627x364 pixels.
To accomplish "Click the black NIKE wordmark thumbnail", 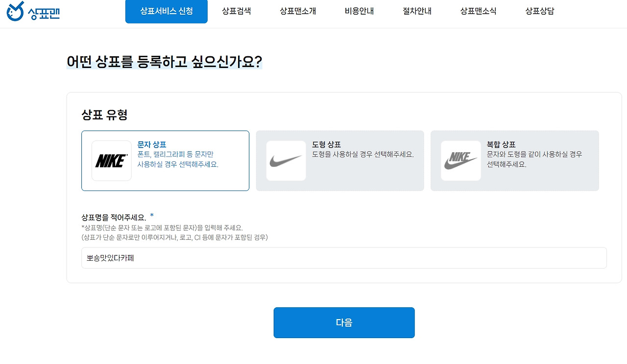I will [112, 160].
